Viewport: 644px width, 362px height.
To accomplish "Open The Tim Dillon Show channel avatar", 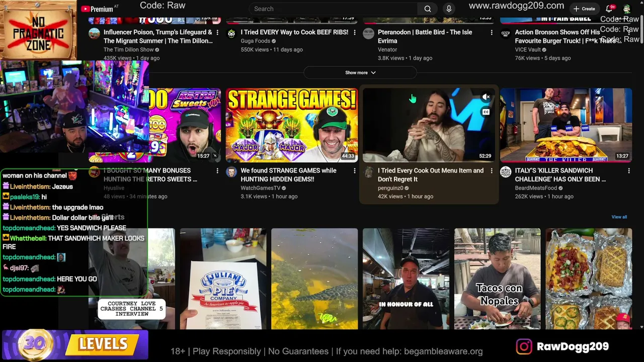I will (94, 34).
